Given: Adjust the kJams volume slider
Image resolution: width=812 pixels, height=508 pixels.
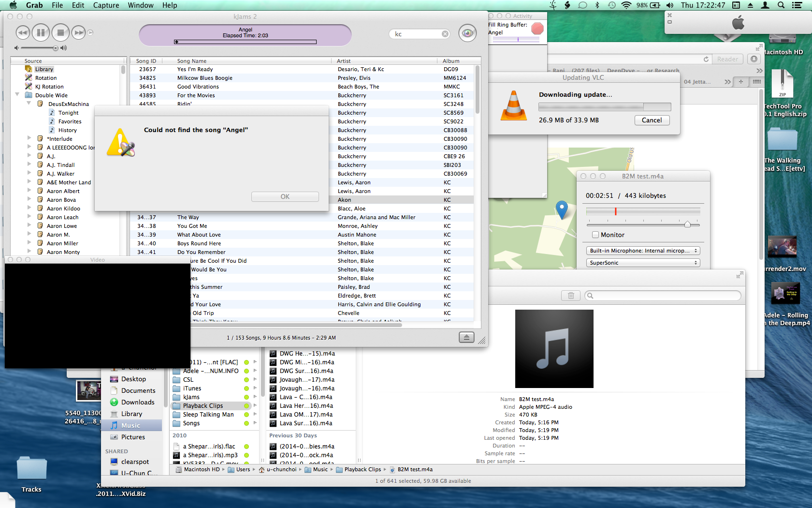Looking at the screenshot, I should click(55, 48).
